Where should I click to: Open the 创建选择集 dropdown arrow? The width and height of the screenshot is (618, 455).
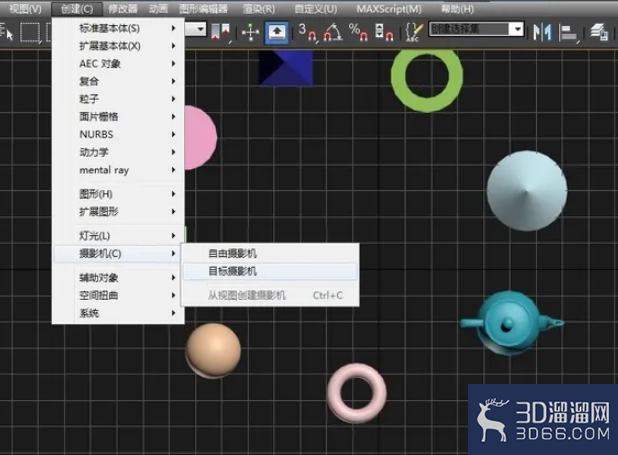point(517,29)
